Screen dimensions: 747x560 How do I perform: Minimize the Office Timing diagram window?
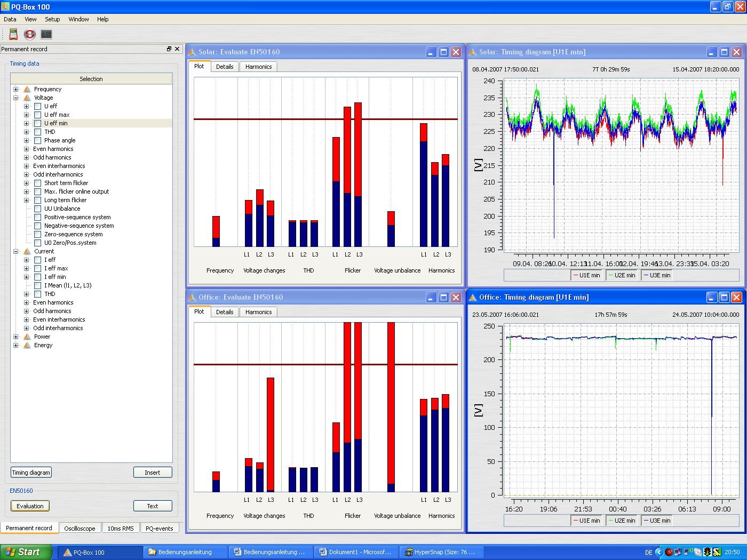point(712,297)
